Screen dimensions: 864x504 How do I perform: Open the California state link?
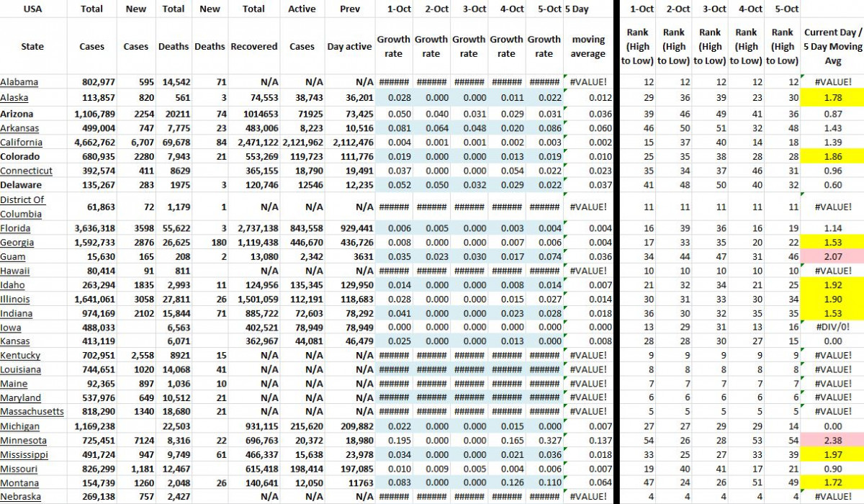(x=20, y=142)
